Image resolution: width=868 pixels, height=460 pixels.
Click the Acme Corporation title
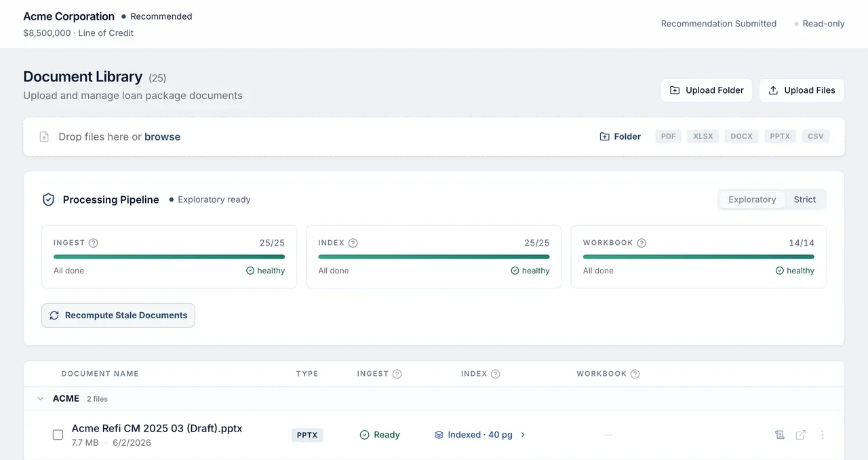pos(69,16)
